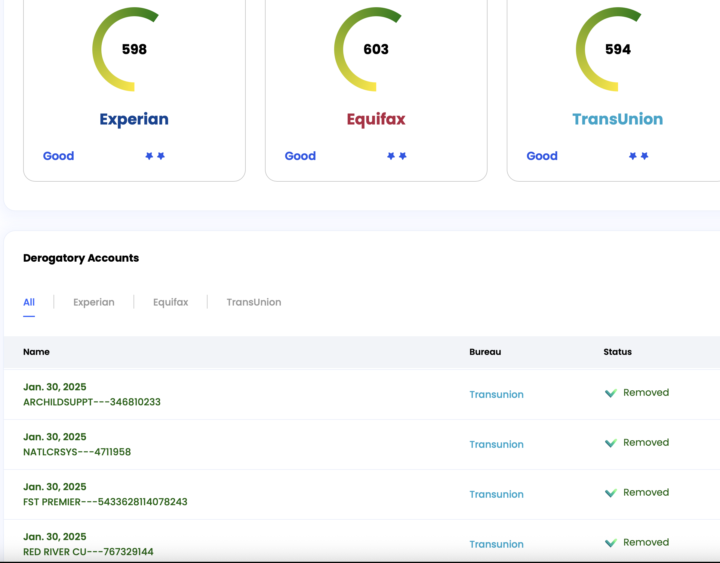Select the All derogatory accounts tab

point(29,302)
